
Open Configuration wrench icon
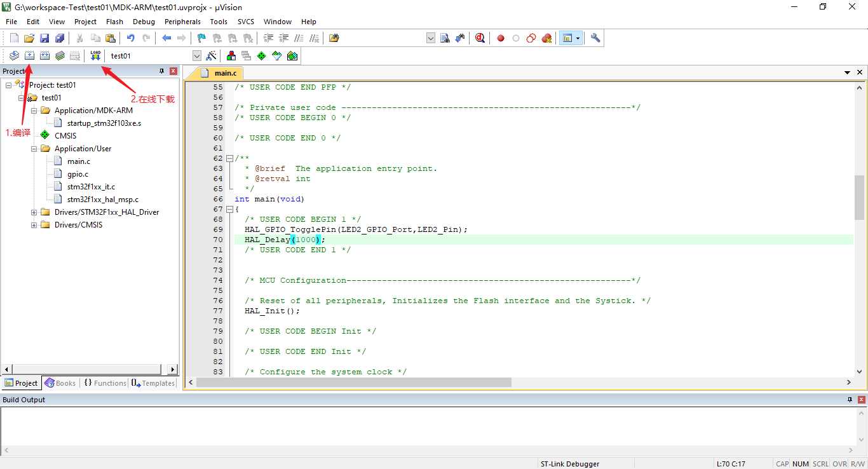coord(595,38)
